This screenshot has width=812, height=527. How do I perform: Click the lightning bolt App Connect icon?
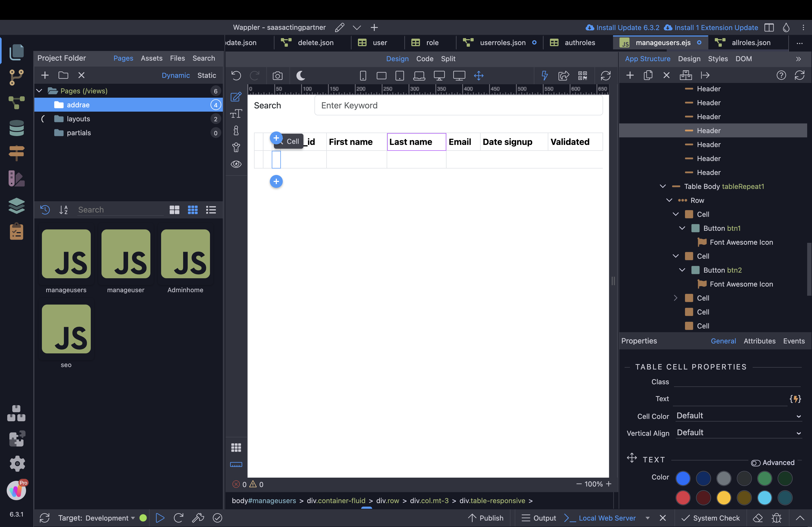(545, 76)
